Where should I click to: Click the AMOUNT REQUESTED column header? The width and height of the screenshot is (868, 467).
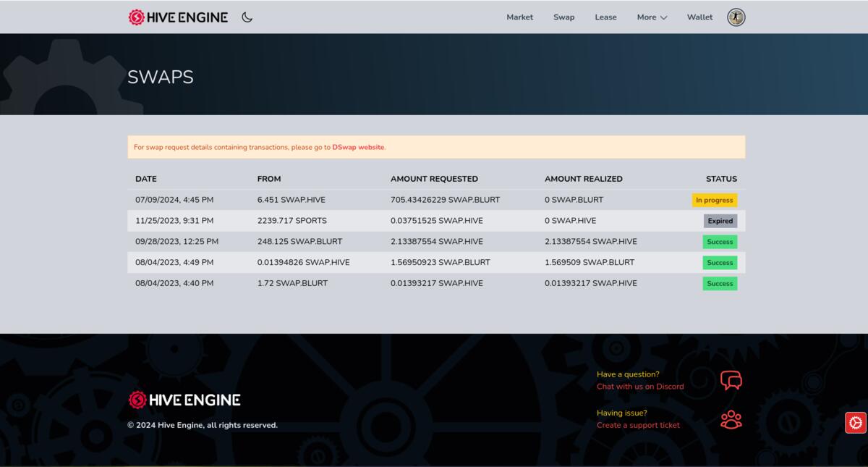434,179
